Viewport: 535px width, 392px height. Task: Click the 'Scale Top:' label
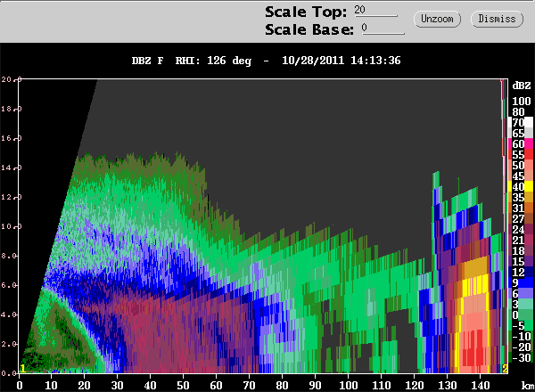click(306, 12)
